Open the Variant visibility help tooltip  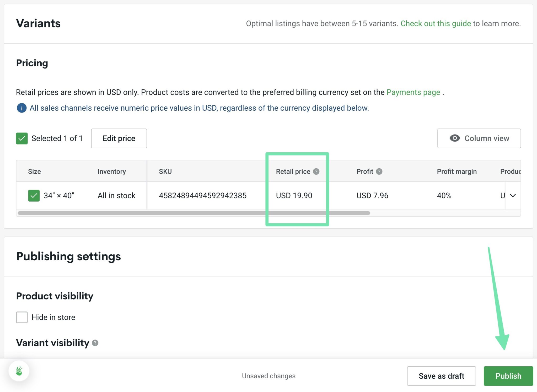click(95, 343)
